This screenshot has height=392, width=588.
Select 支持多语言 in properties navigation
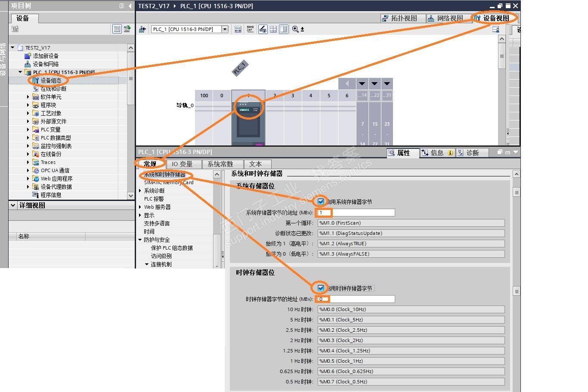coord(157,223)
